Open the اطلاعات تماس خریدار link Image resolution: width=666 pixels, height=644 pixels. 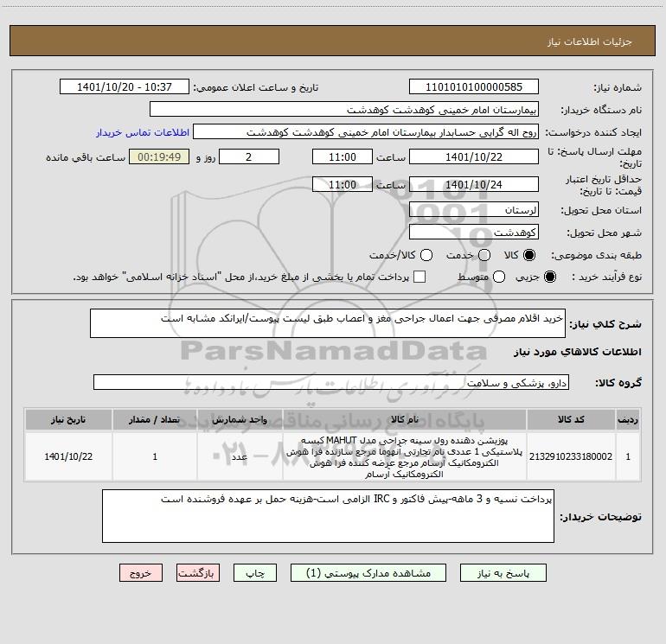(143, 132)
